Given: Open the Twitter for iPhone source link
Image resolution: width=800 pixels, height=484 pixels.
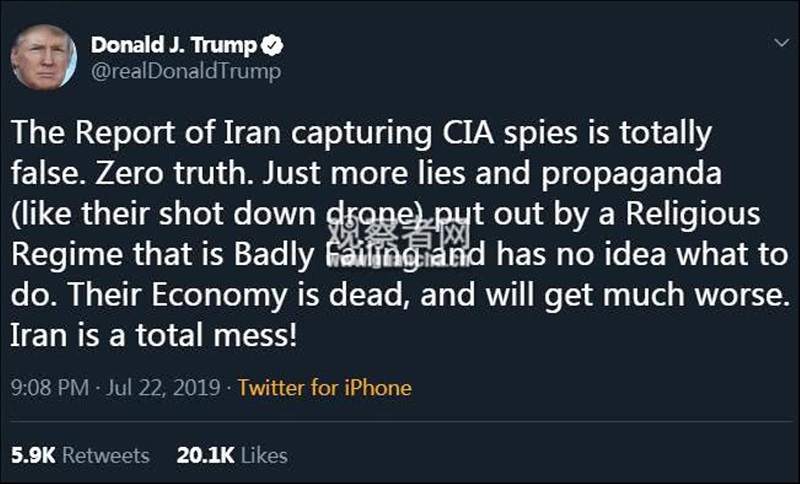Looking at the screenshot, I should pos(324,387).
